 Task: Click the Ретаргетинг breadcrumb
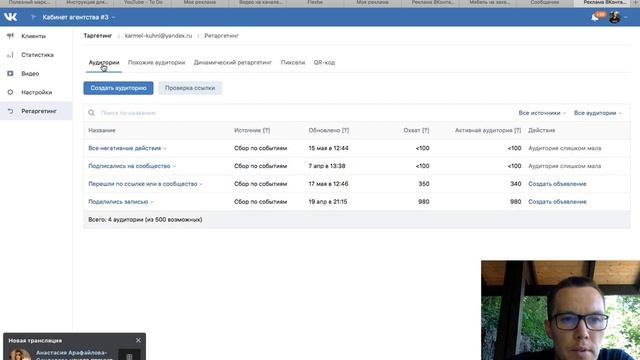[x=222, y=36]
